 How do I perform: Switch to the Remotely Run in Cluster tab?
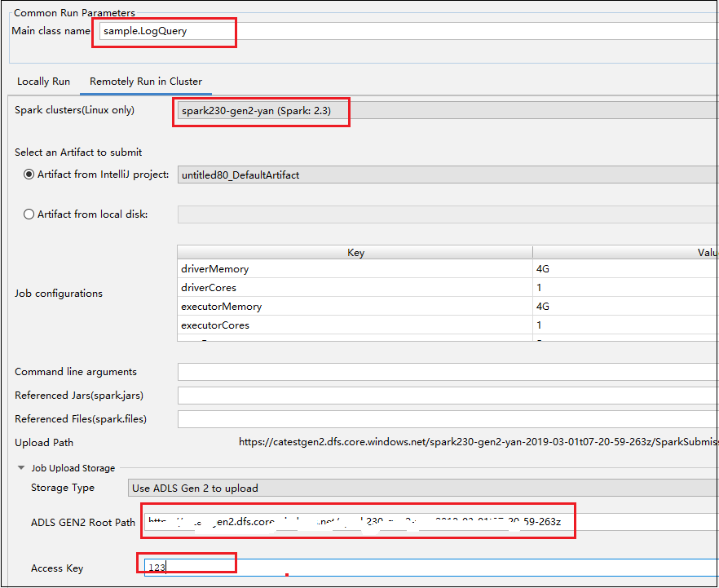145,81
